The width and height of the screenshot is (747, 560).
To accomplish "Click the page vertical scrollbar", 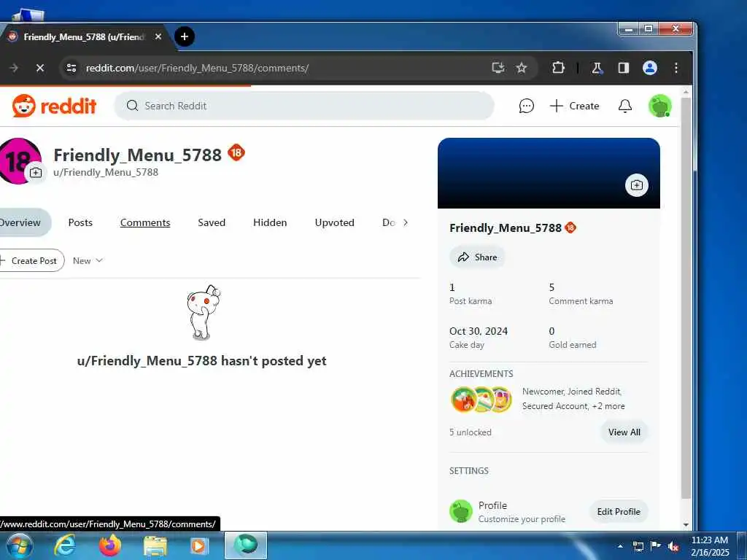I will pyautogui.click(x=686, y=298).
